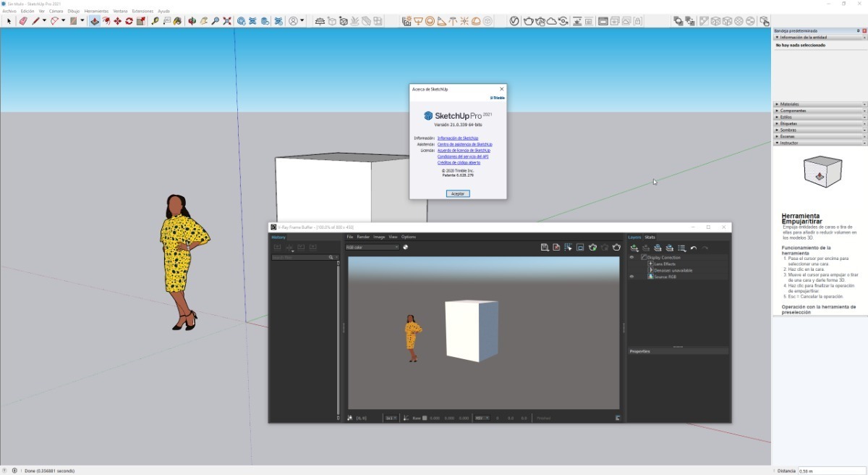868x475 pixels.
Task: Open the RGB color channel dropdown
Action: pyautogui.click(x=372, y=247)
